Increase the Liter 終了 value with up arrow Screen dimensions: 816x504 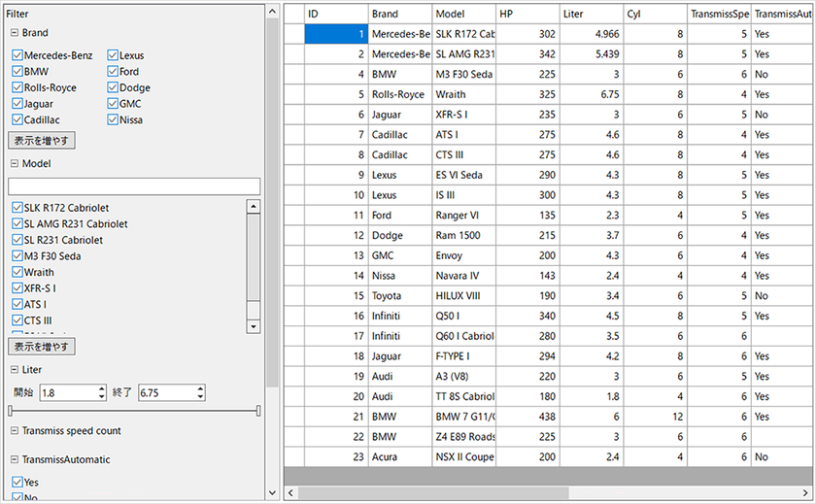click(x=200, y=388)
